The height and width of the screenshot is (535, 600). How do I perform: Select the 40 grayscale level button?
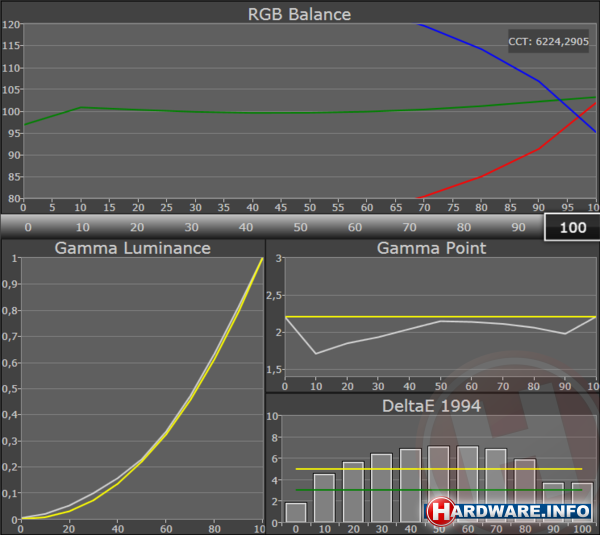246,227
